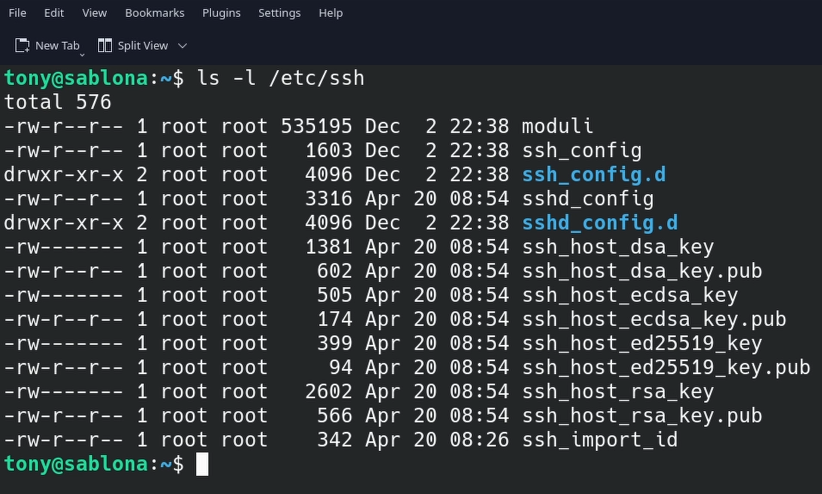Image resolution: width=822 pixels, height=494 pixels.
Task: Click the file size value 342
Action: pyautogui.click(x=334, y=440)
